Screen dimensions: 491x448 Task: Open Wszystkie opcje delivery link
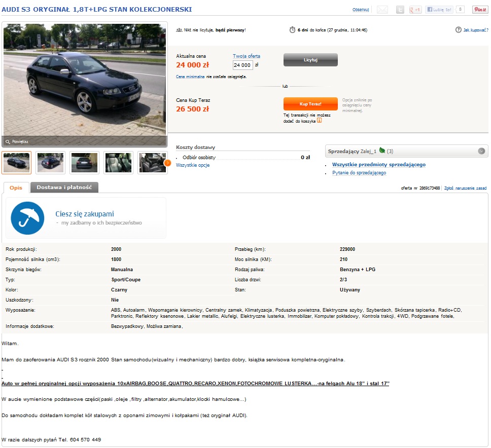193,165
